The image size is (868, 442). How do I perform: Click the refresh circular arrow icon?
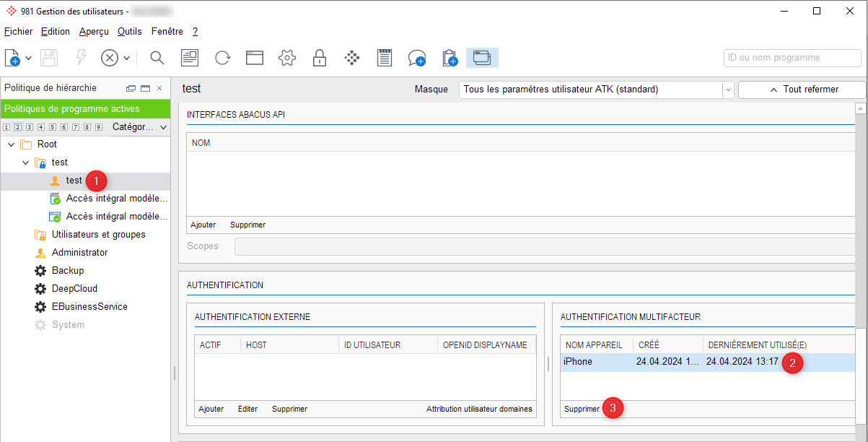pos(222,58)
